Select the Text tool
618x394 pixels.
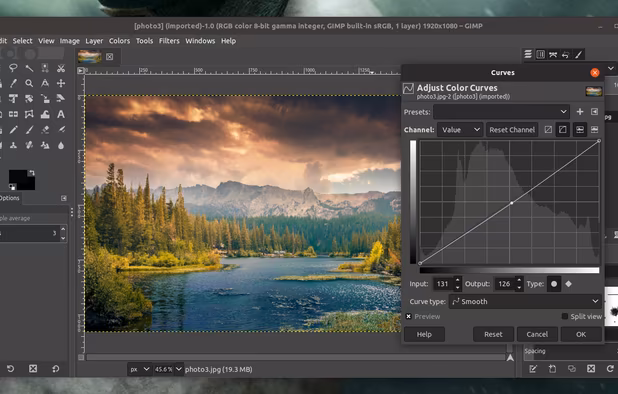coord(61,114)
